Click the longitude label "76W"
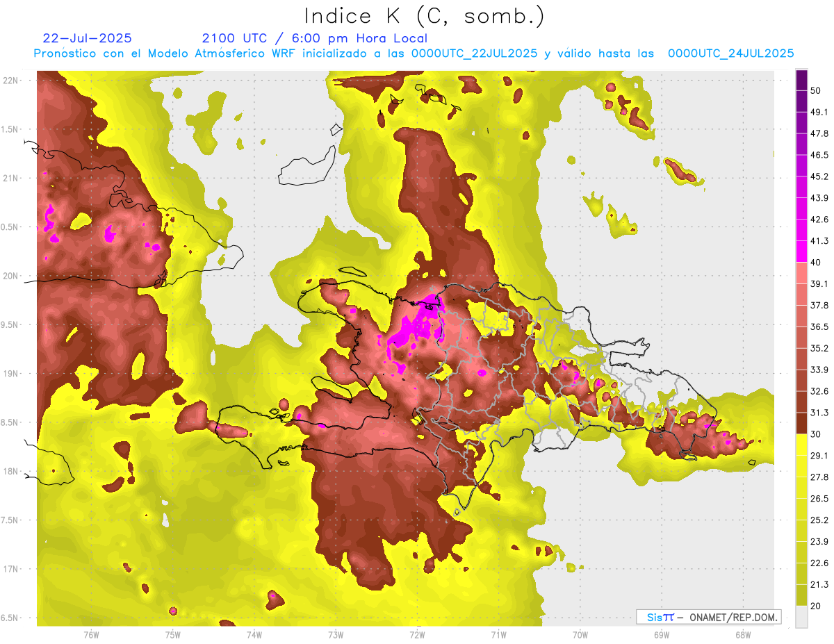 [91, 634]
